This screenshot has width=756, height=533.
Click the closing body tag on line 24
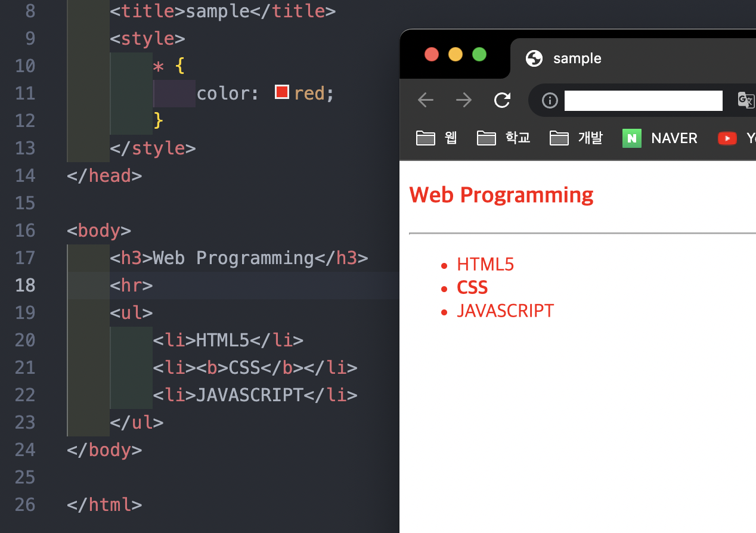[x=104, y=450]
